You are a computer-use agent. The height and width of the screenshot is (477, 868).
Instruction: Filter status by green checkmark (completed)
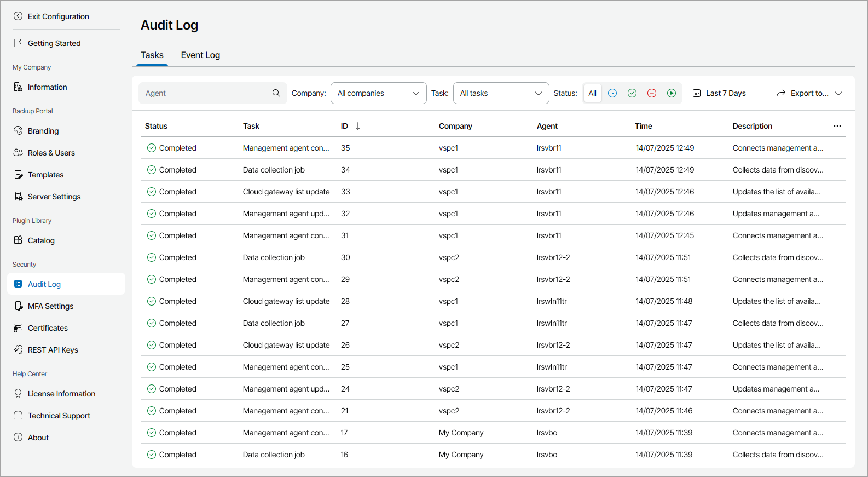pyautogui.click(x=632, y=93)
